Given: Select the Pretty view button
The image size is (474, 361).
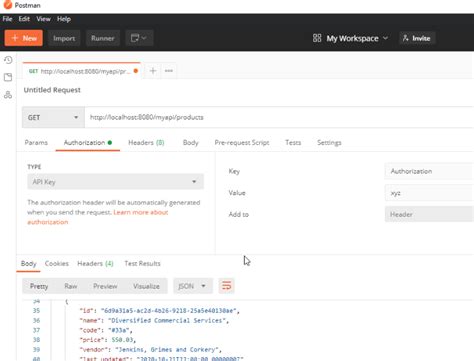Looking at the screenshot, I should 39,286.
